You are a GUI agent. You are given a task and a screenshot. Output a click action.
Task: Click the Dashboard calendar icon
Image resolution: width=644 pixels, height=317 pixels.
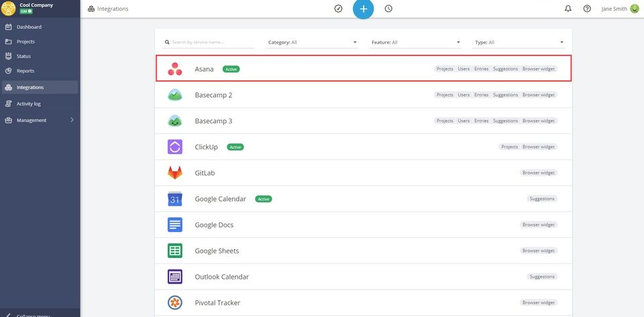pyautogui.click(x=8, y=27)
